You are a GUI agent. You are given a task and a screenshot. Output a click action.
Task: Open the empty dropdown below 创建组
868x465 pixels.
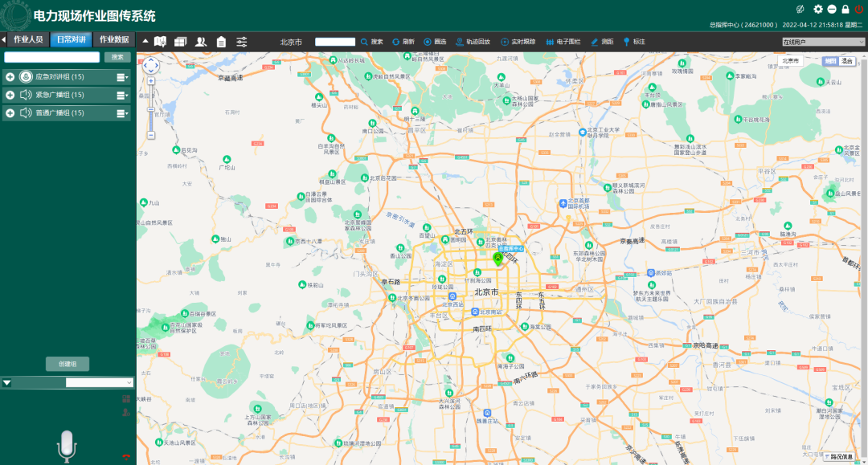pyautogui.click(x=99, y=382)
